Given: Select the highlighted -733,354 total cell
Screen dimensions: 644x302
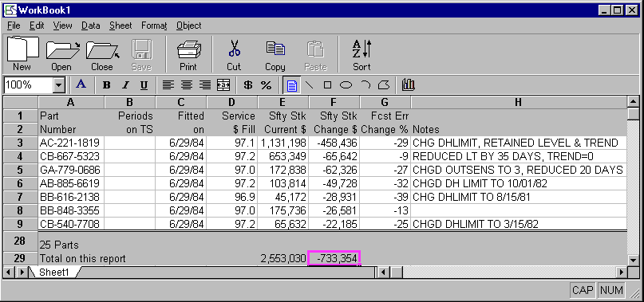Looking at the screenshot, I should [x=334, y=258].
